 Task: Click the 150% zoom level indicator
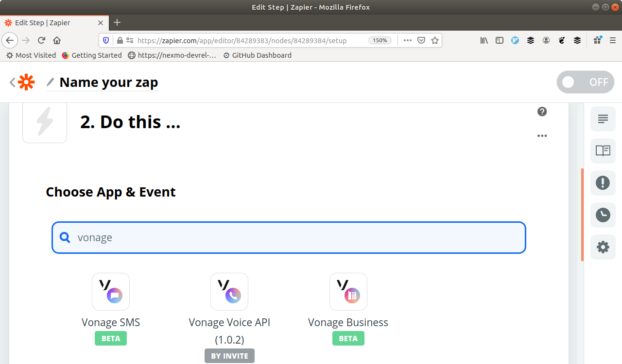click(x=380, y=40)
